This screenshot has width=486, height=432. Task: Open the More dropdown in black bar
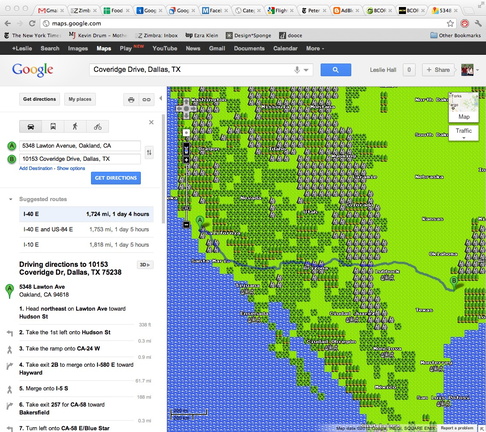[315, 48]
